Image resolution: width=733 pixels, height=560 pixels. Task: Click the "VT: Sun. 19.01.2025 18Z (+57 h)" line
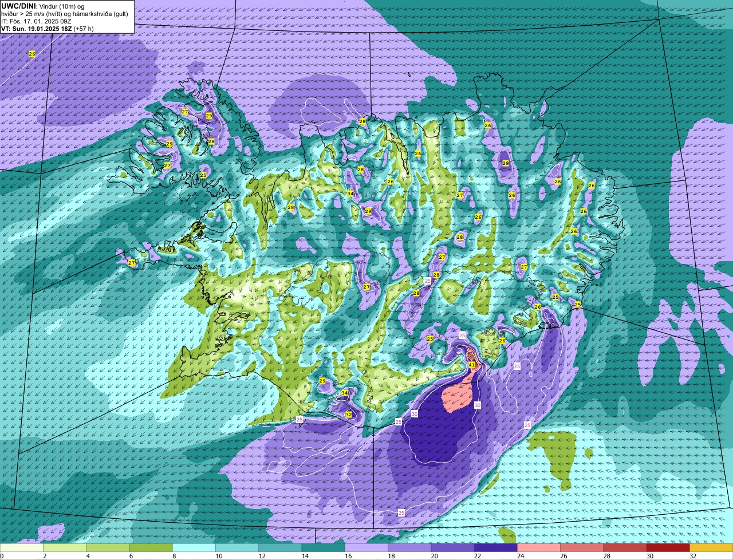point(48,29)
